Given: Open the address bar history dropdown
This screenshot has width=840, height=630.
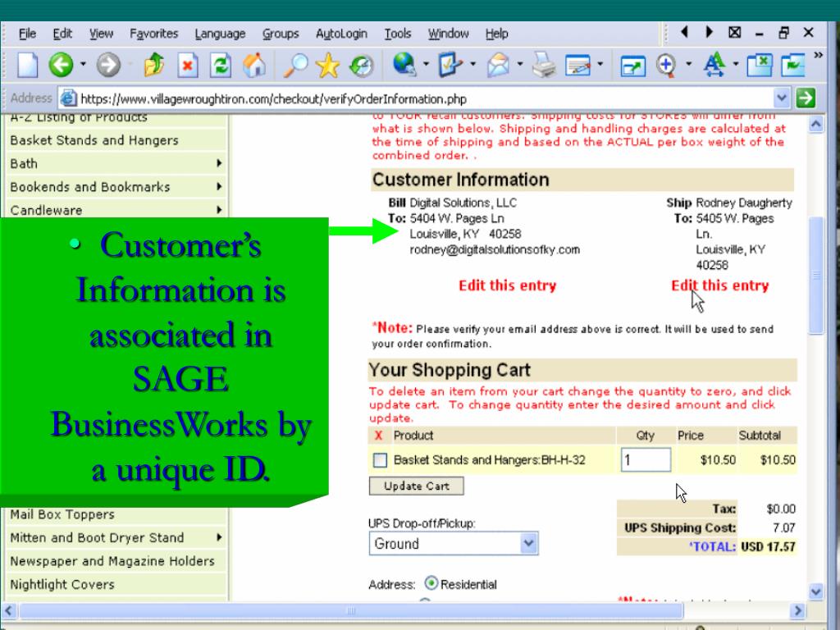Looking at the screenshot, I should coord(782,98).
